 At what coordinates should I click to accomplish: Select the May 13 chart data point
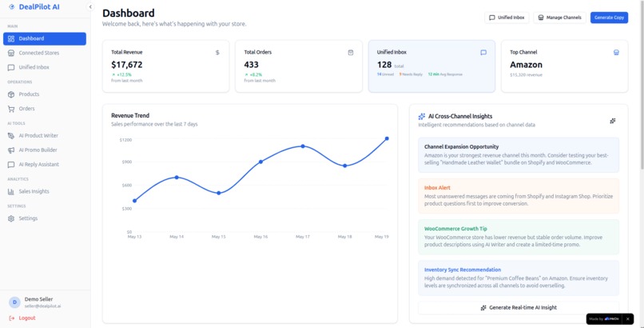(134, 201)
